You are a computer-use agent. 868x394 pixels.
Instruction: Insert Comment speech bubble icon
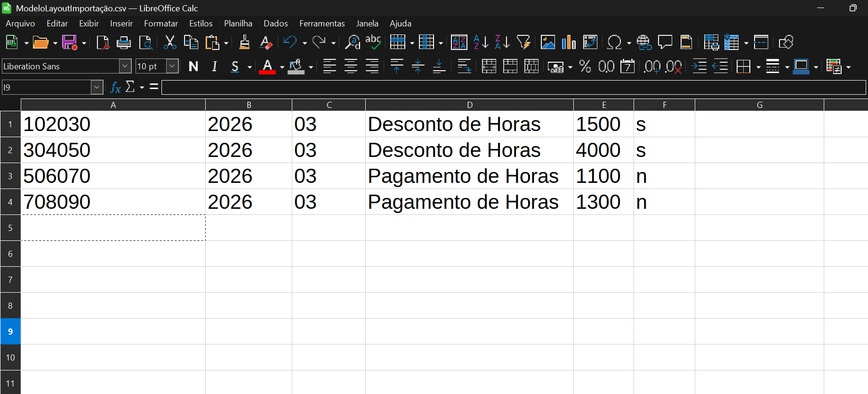click(x=665, y=42)
